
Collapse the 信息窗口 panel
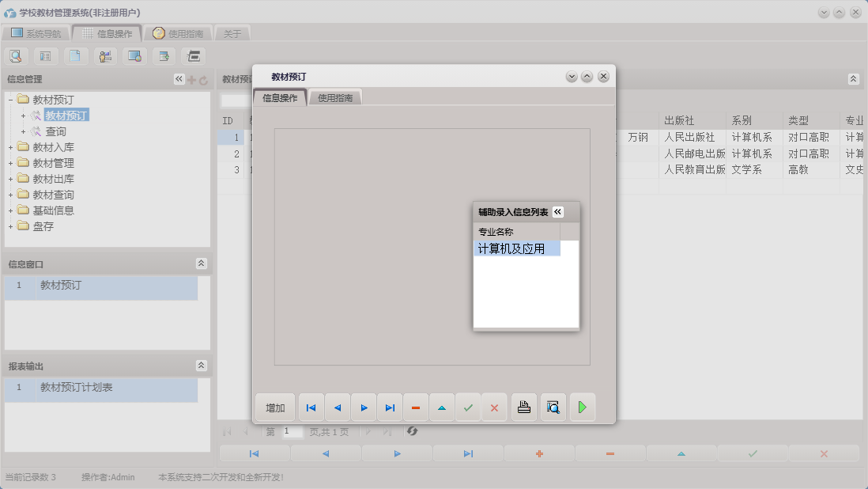(x=201, y=263)
